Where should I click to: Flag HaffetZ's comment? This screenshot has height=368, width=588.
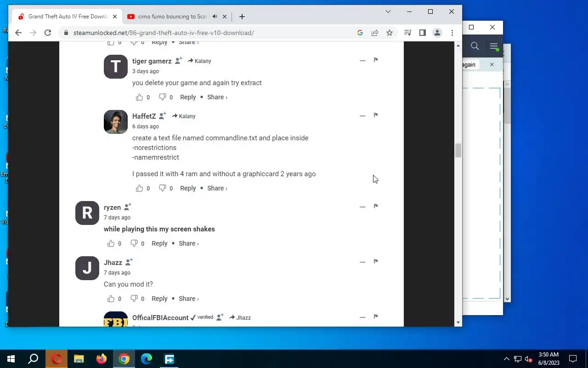click(x=376, y=115)
